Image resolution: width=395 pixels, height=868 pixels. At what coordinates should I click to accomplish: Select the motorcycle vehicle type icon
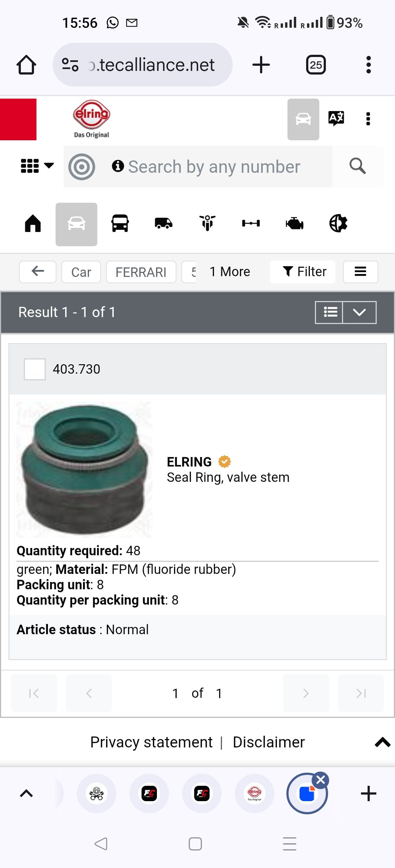207,223
